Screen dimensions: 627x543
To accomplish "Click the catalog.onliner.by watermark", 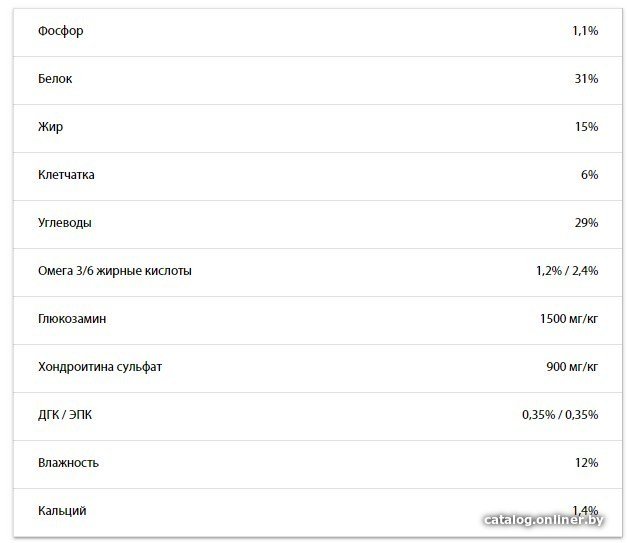I will click(x=543, y=520).
